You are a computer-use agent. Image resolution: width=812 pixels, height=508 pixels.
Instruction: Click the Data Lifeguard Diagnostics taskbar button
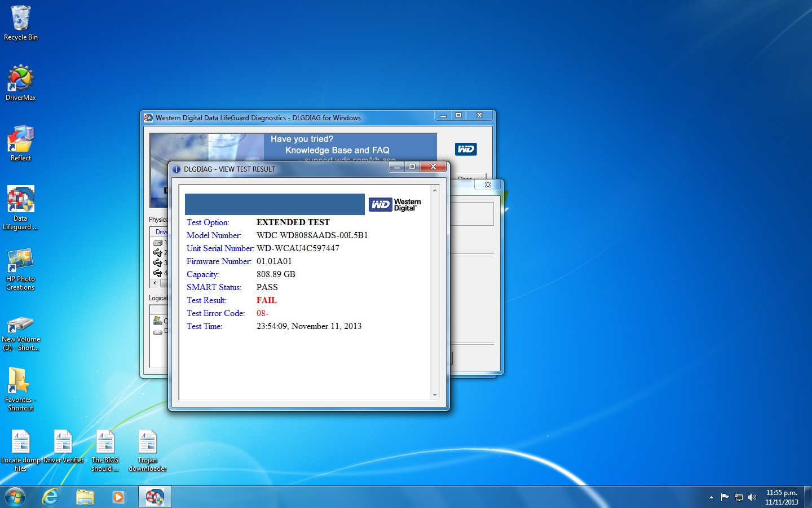click(155, 497)
